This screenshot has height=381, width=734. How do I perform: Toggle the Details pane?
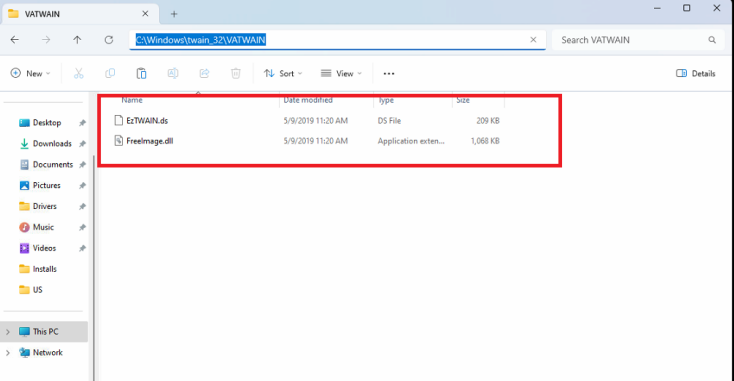pyautogui.click(x=696, y=73)
